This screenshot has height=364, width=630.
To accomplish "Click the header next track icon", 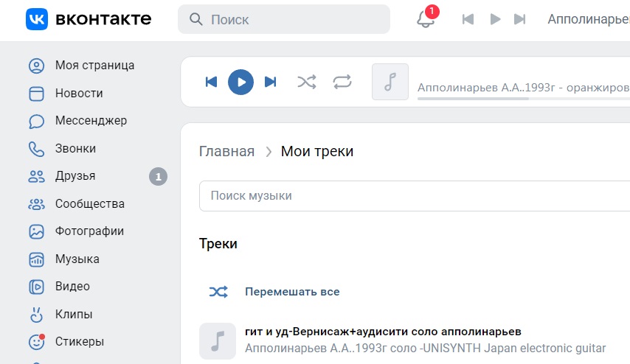I will (519, 19).
